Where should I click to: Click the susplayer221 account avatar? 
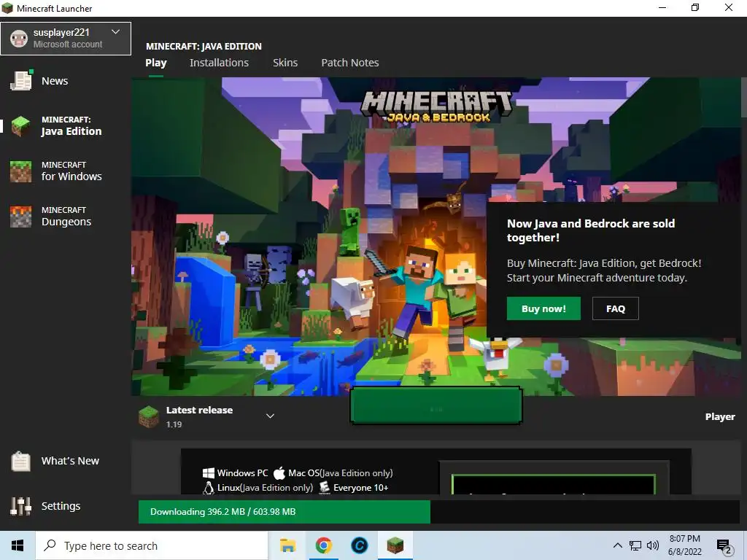19,39
